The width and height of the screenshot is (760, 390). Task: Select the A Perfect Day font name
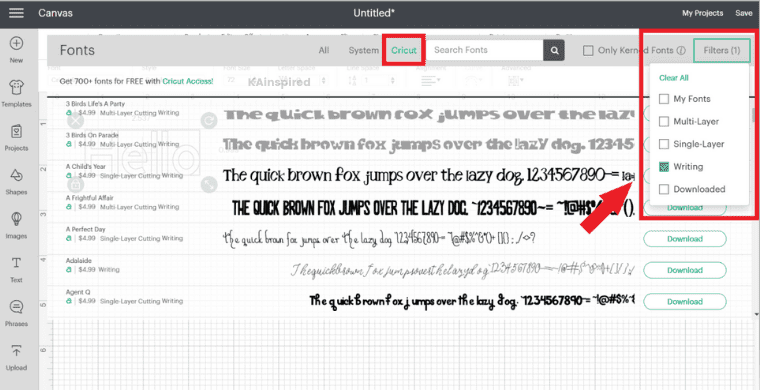86,229
